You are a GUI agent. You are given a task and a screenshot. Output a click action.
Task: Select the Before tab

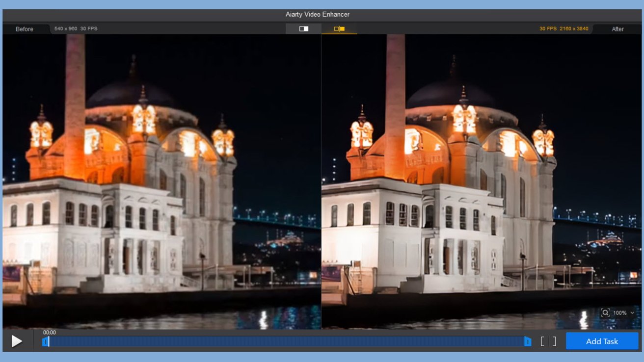click(25, 29)
